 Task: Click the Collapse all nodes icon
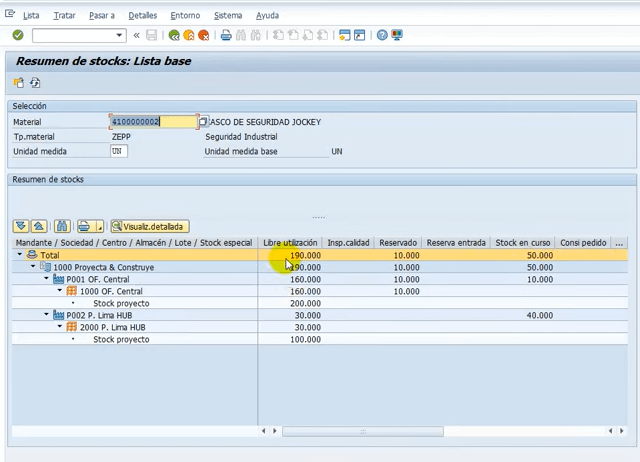38,226
